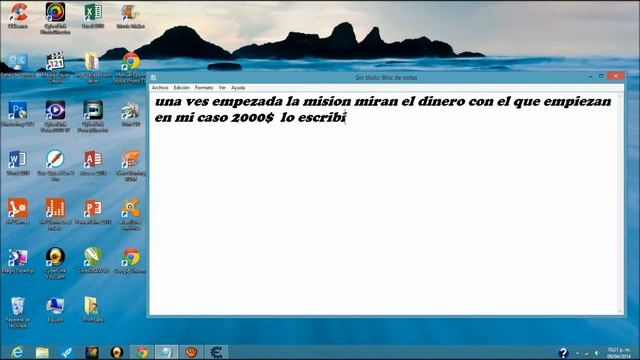Open the Archivo menu in Bloc de notas

pos(160,88)
